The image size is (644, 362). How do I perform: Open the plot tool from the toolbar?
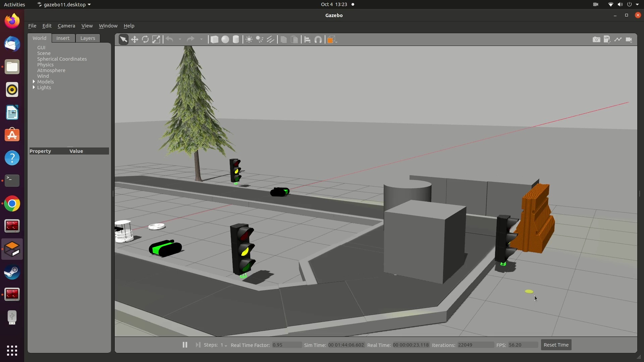coord(618,39)
